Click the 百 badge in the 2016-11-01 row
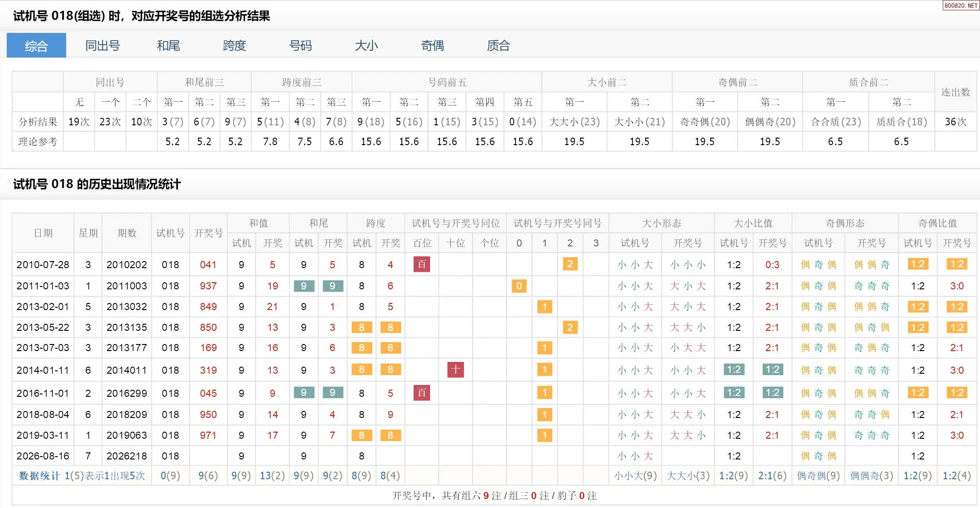Viewport: 980px width, 508px height. 422,393
